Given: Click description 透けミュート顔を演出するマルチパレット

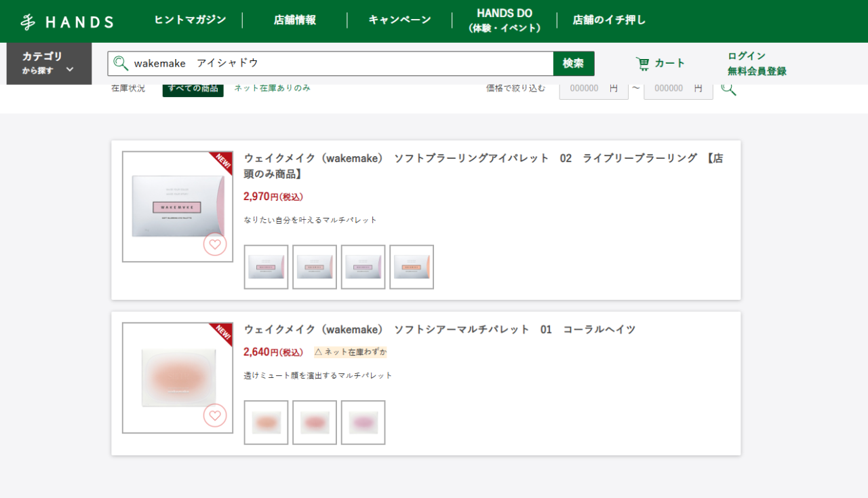Looking at the screenshot, I should coord(318,375).
